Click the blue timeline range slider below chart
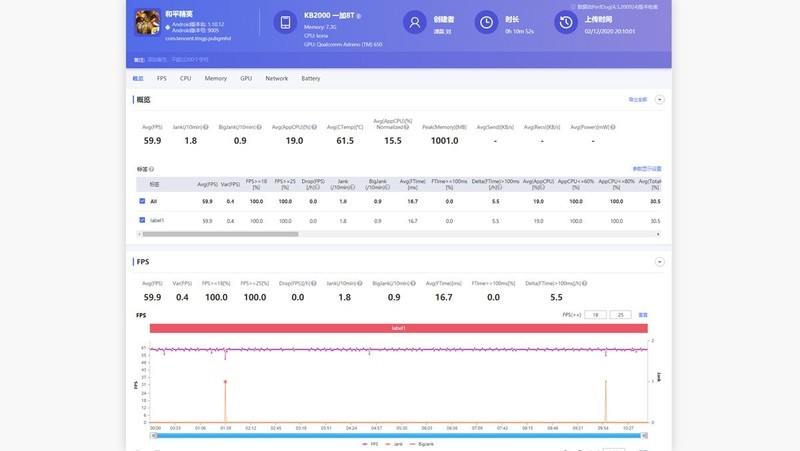Viewport: 800px width, 451px height. click(x=398, y=435)
